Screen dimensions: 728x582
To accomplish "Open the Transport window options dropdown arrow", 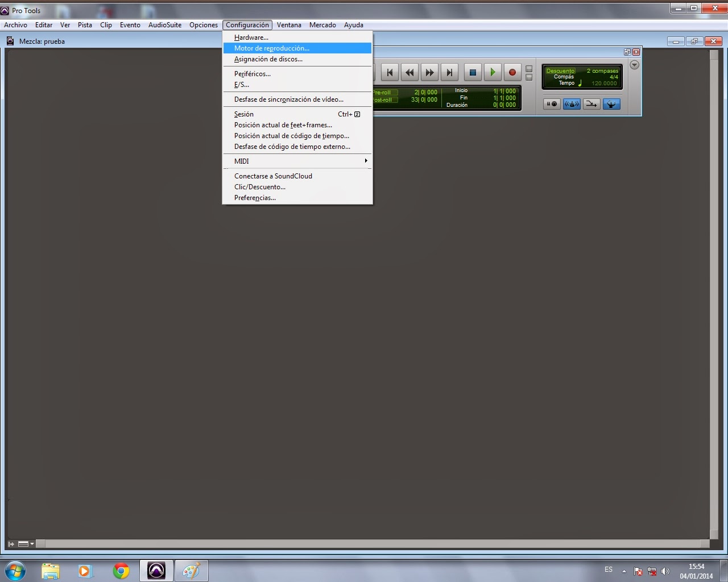I will tap(634, 64).
